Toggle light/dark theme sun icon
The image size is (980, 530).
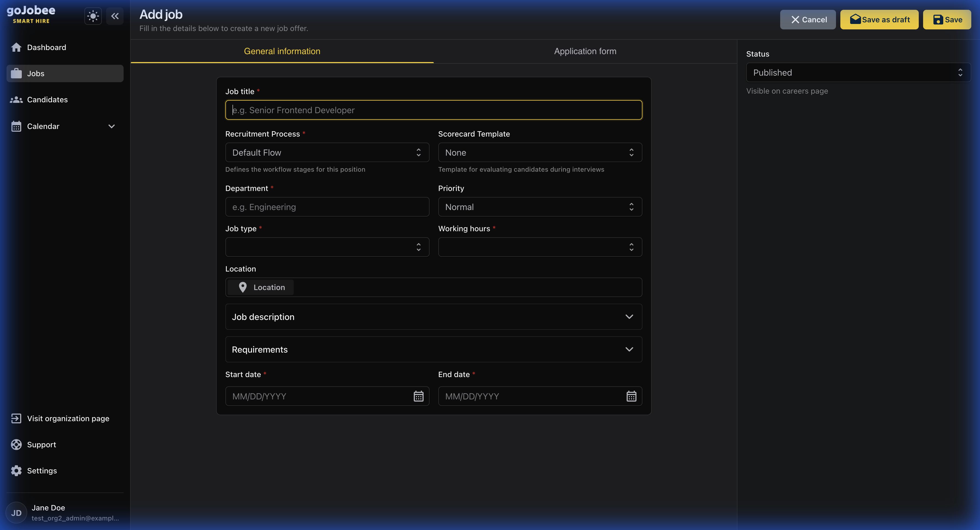93,16
